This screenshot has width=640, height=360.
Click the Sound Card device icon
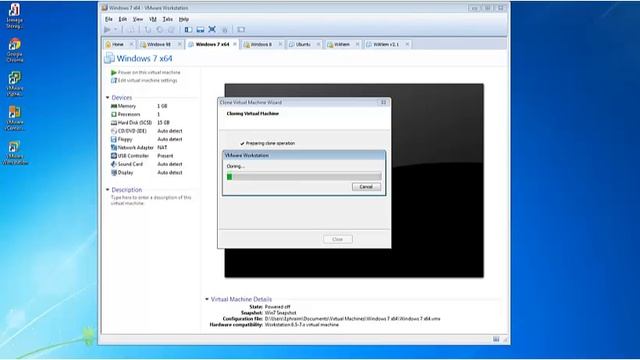click(114, 164)
